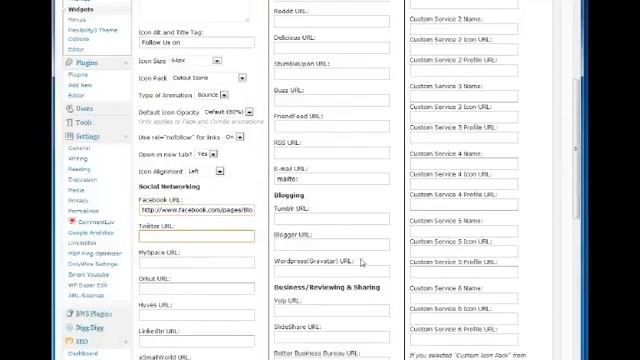Screen dimensions: 640x360
Task: Open the Writing settings link
Action: point(78,159)
